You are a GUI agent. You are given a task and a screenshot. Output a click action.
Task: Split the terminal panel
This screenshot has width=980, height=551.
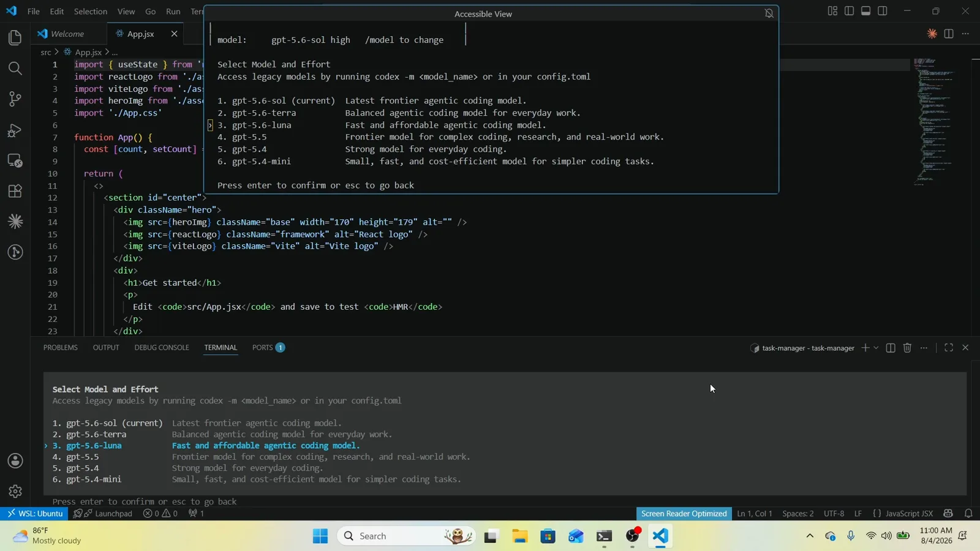891,348
